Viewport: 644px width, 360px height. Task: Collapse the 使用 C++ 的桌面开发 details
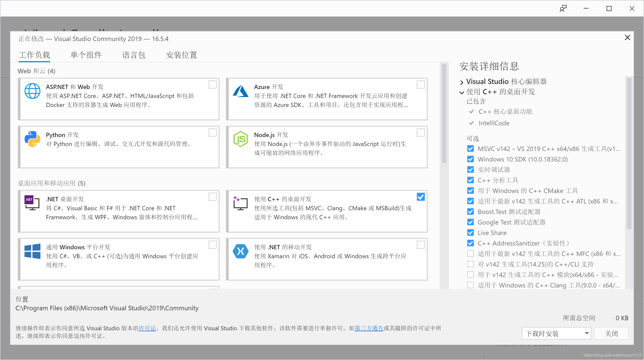pyautogui.click(x=462, y=92)
